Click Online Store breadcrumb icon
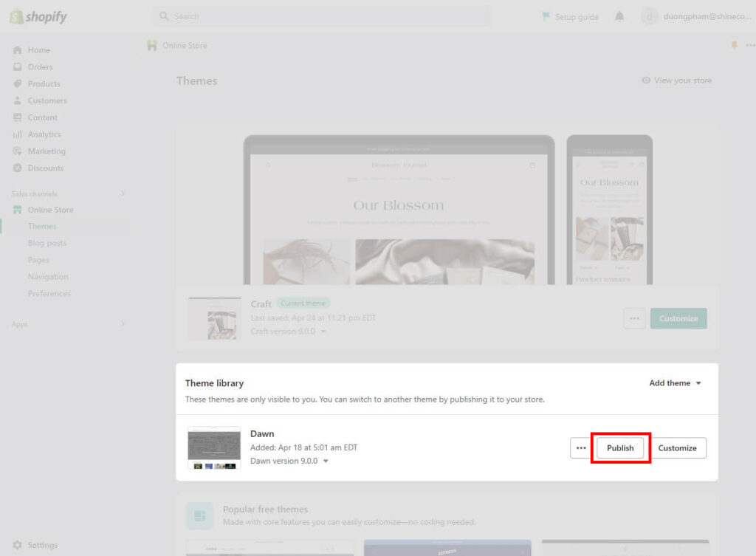756x556 pixels. (x=152, y=45)
